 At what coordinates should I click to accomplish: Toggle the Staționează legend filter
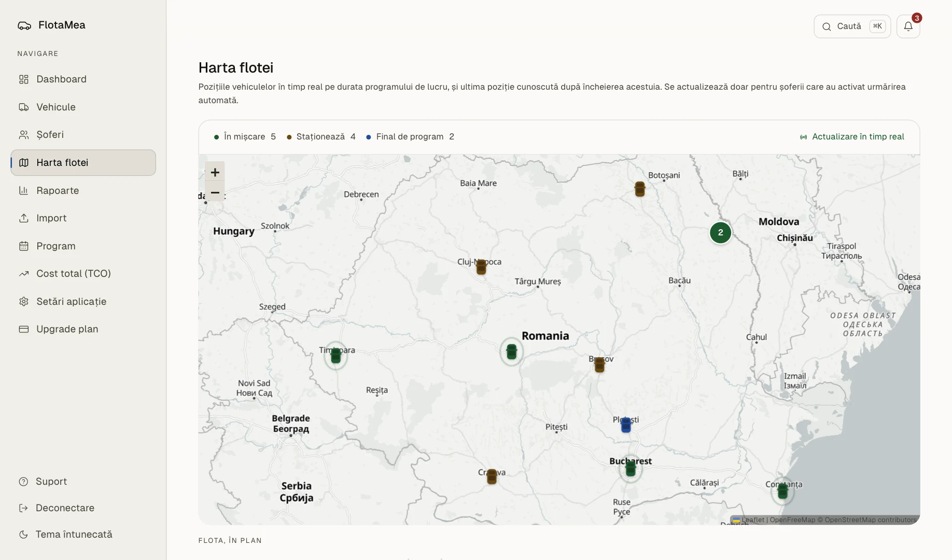(x=321, y=137)
